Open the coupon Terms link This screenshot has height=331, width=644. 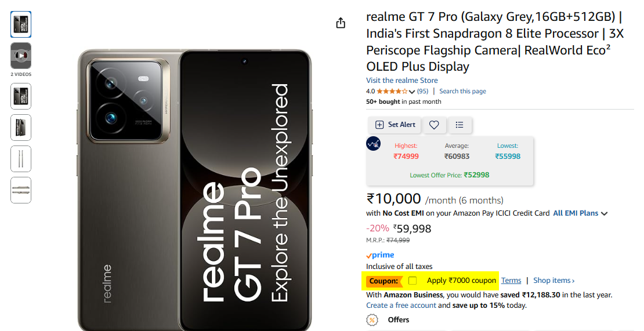[511, 281]
